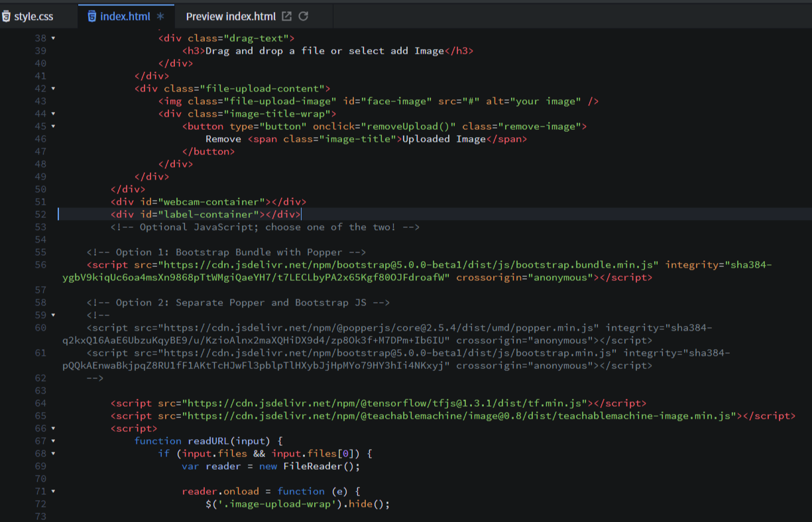Screen dimensions: 812x522
Task: Click line number 52 in the gutter
Action: [40, 215]
